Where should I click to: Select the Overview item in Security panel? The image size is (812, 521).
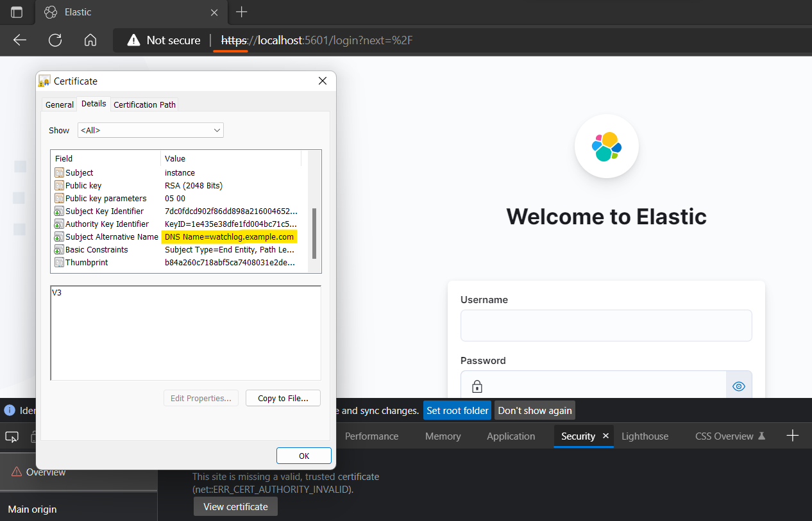78,472
